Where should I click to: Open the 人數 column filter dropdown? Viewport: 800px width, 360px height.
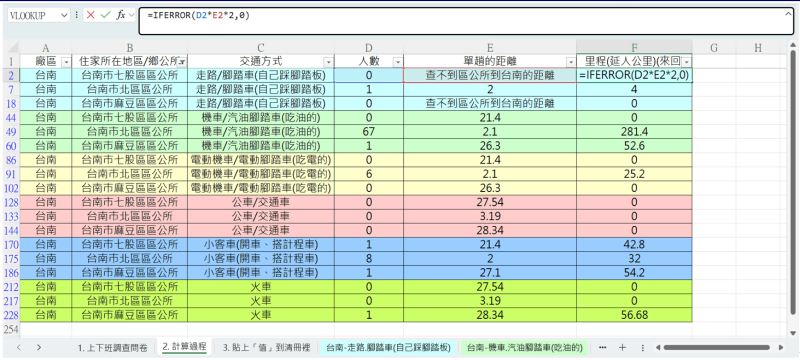[x=397, y=62]
